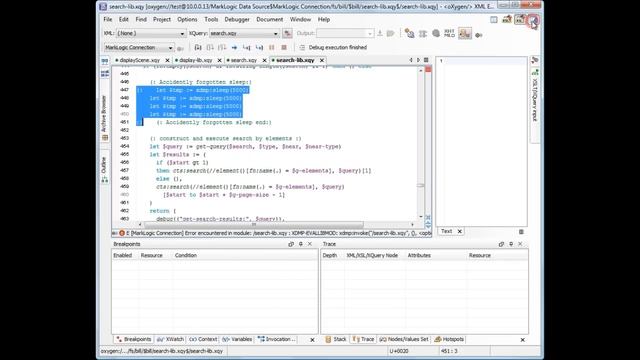
Task: Select the XWatch tab
Action: [x=171, y=339]
